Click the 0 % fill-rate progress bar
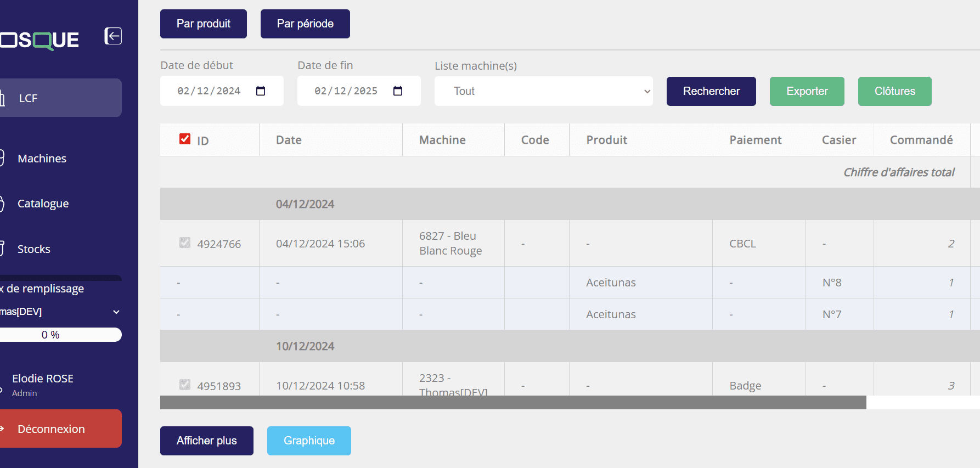Viewport: 980px width, 468px height. coord(60,335)
